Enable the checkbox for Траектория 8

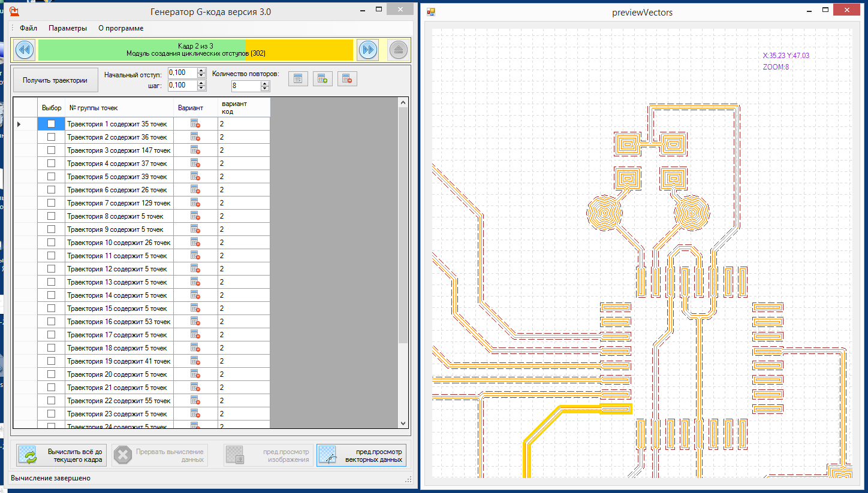52,216
